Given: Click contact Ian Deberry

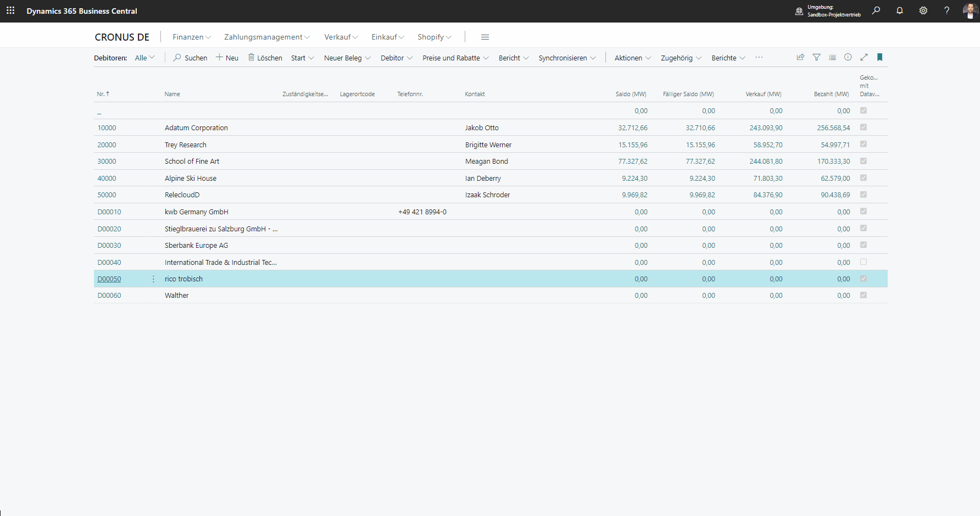Looking at the screenshot, I should (483, 178).
